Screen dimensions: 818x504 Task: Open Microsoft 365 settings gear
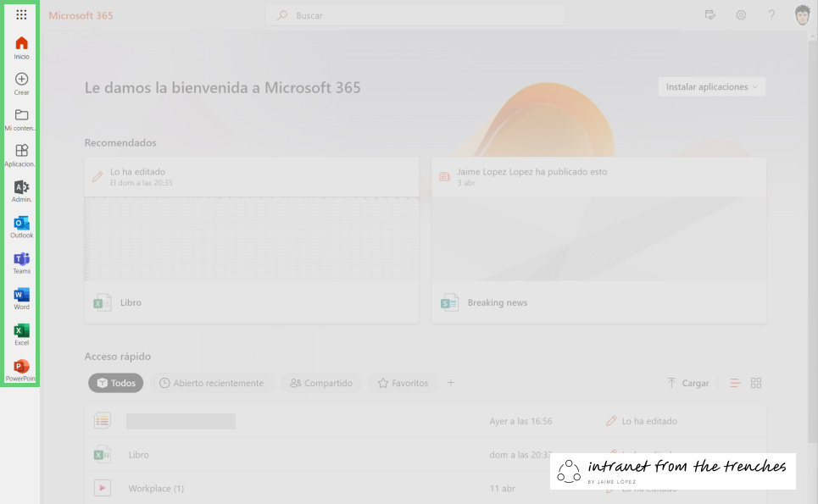[x=741, y=14]
